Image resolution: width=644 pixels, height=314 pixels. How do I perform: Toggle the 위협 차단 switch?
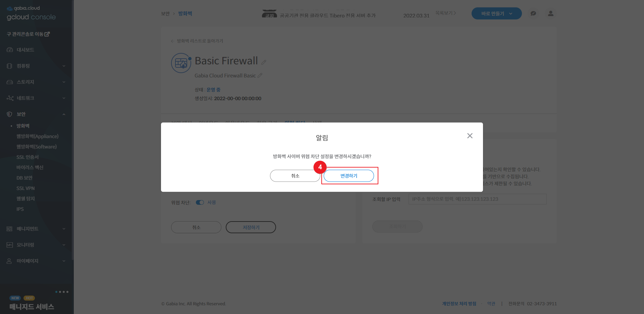click(x=200, y=202)
